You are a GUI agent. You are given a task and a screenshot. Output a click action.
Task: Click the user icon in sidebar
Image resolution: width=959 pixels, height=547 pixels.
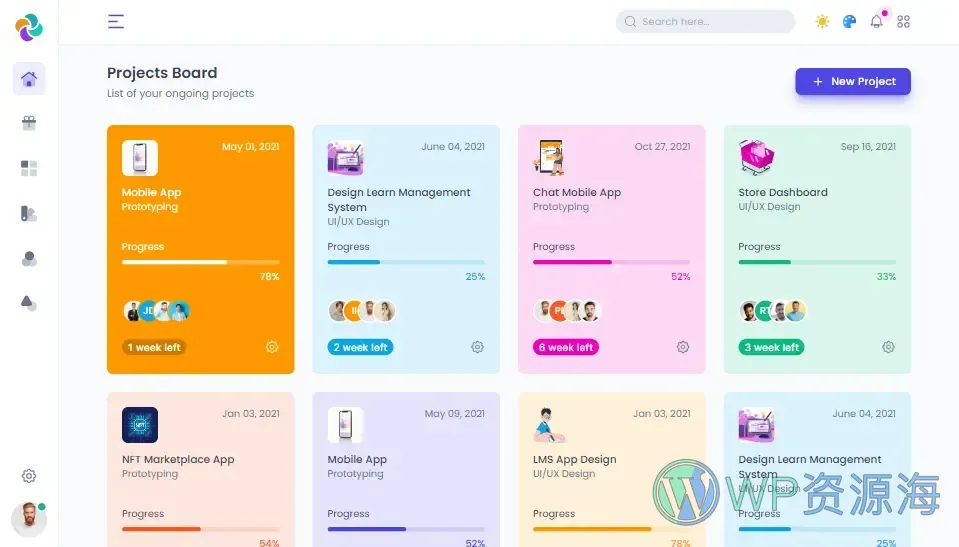pyautogui.click(x=29, y=259)
